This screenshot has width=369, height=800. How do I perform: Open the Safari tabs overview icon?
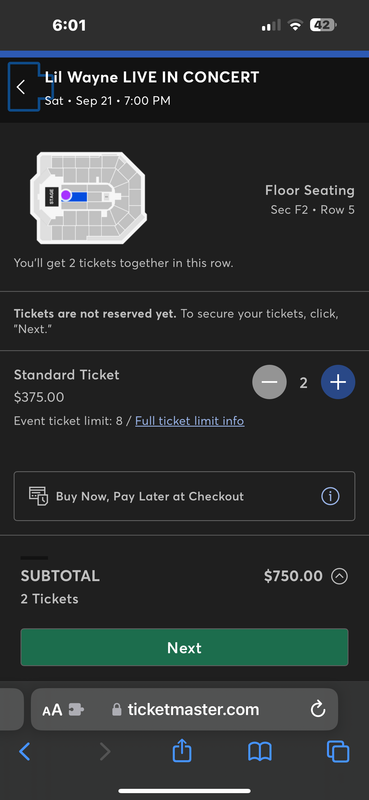tap(338, 752)
